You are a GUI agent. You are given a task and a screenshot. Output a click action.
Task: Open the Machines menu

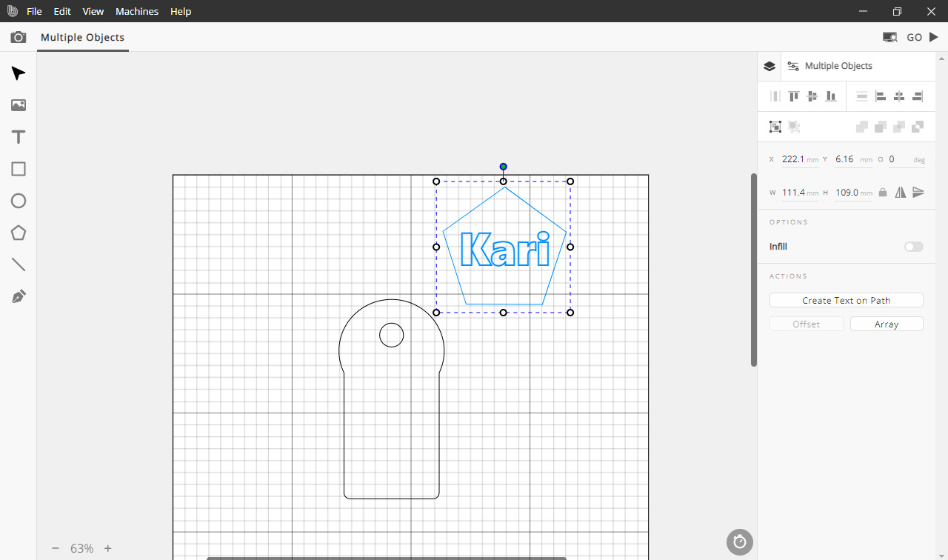click(137, 11)
